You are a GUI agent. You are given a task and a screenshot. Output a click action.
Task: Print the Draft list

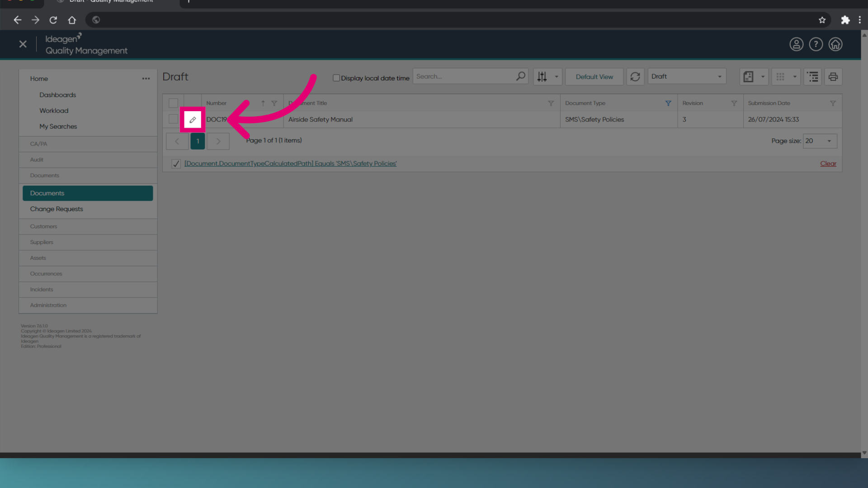coord(833,77)
